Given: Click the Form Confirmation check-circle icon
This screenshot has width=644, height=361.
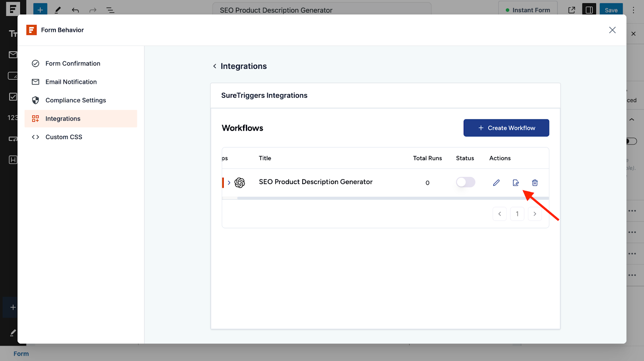Looking at the screenshot, I should 35,64.
